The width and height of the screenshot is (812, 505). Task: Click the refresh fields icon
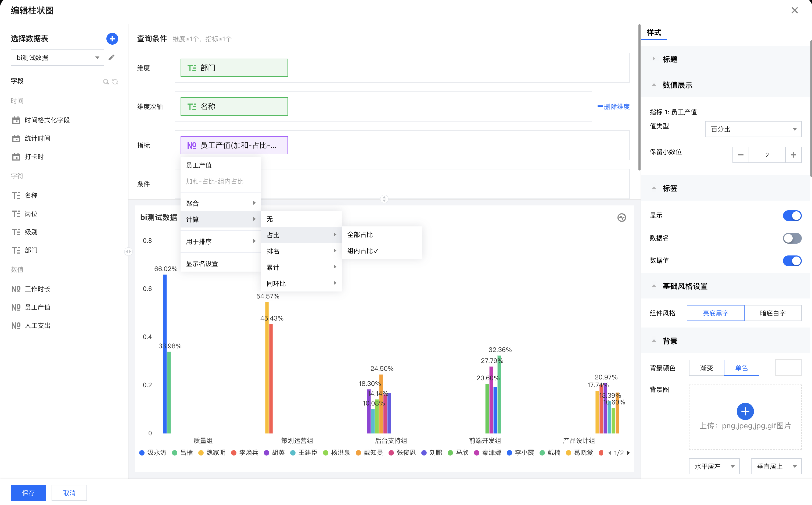(x=115, y=81)
